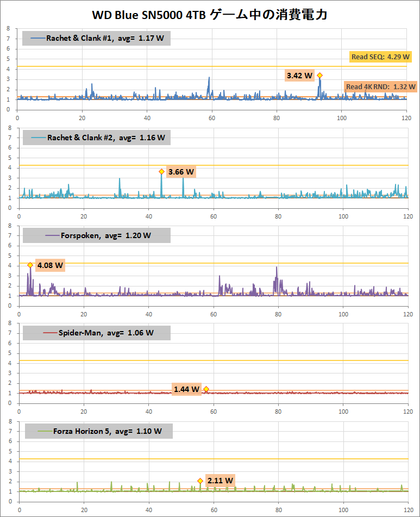Select the Spider-Man avg 1.06 W legend
The image size is (420, 517).
[97, 333]
